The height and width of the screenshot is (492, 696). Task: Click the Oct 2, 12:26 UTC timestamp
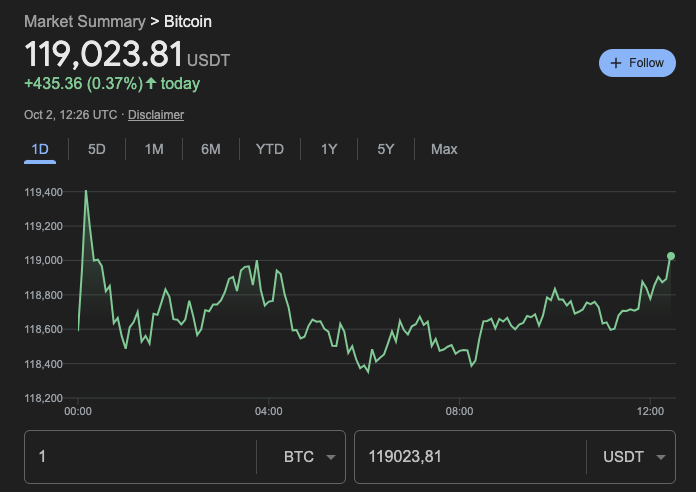click(71, 115)
